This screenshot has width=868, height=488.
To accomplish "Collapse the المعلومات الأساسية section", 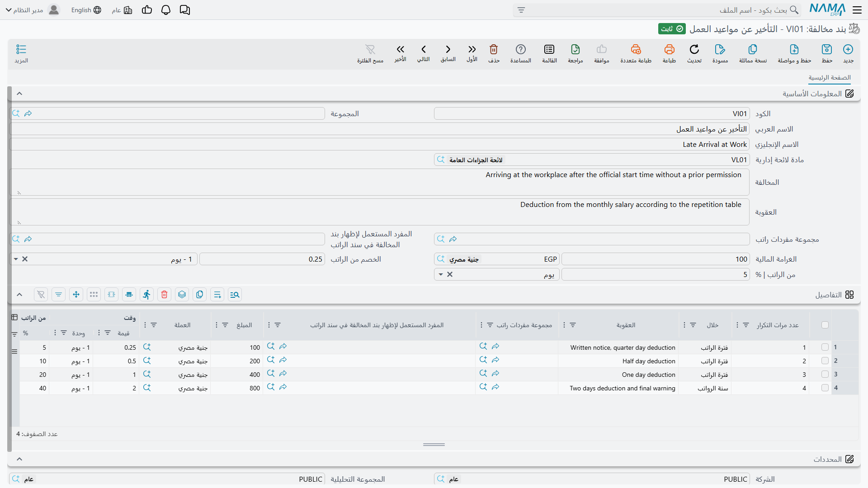I will point(19,94).
